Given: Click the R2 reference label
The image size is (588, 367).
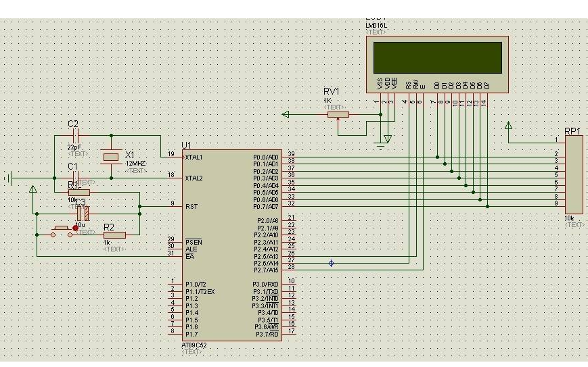Looking at the screenshot, I should tap(109, 227).
